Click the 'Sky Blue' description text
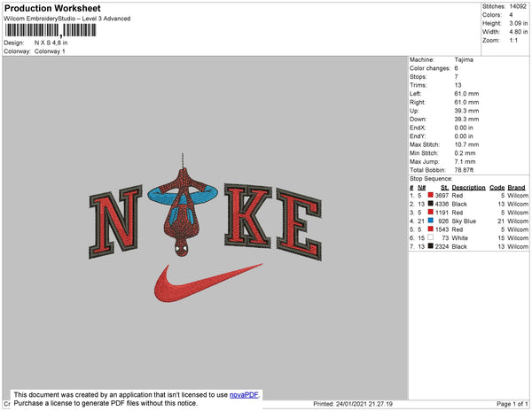532x411 pixels. [x=464, y=221]
